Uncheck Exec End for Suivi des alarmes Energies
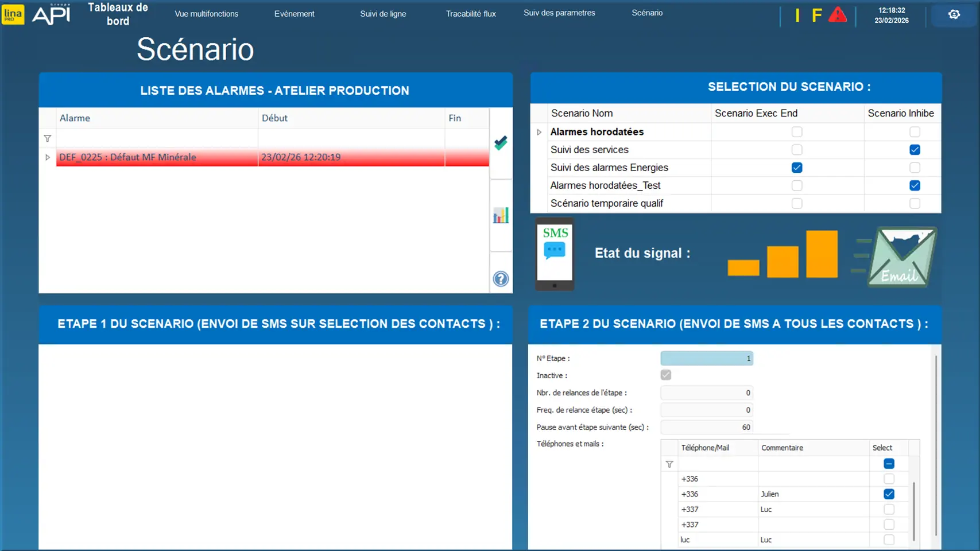The height and width of the screenshot is (551, 980). tap(796, 168)
